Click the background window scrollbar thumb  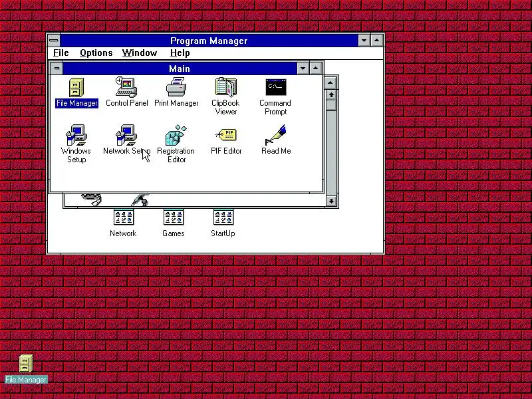[331, 106]
